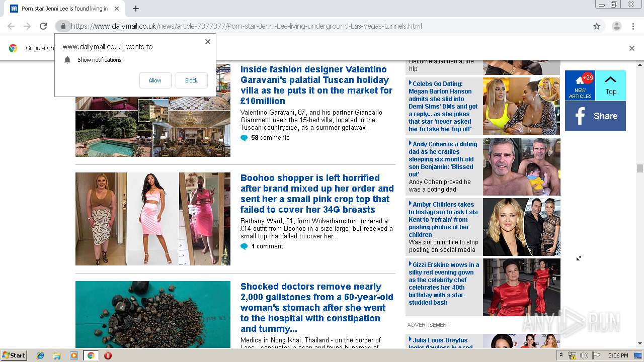
Task: Open Windows Explorer folder in taskbar
Action: click(57, 355)
